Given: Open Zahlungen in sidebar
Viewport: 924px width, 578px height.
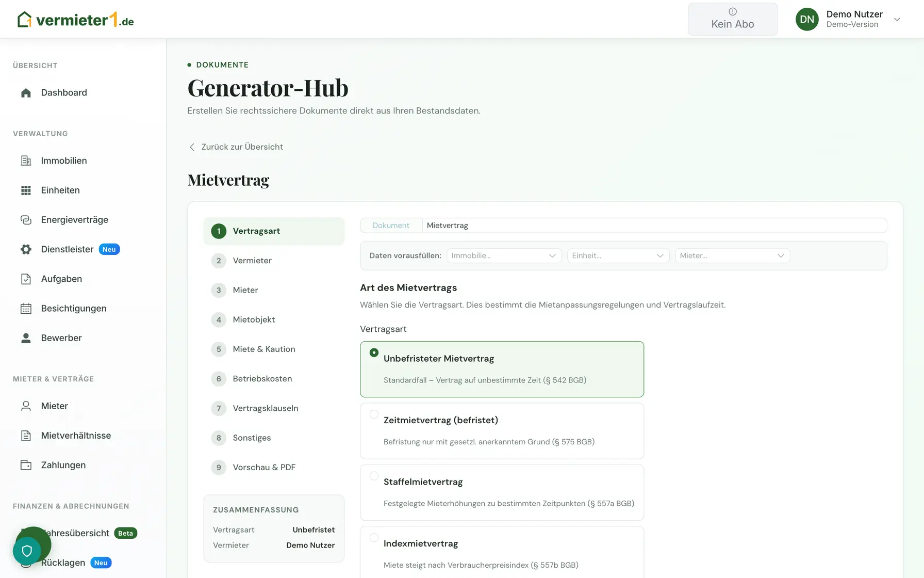Looking at the screenshot, I should pyautogui.click(x=63, y=465).
